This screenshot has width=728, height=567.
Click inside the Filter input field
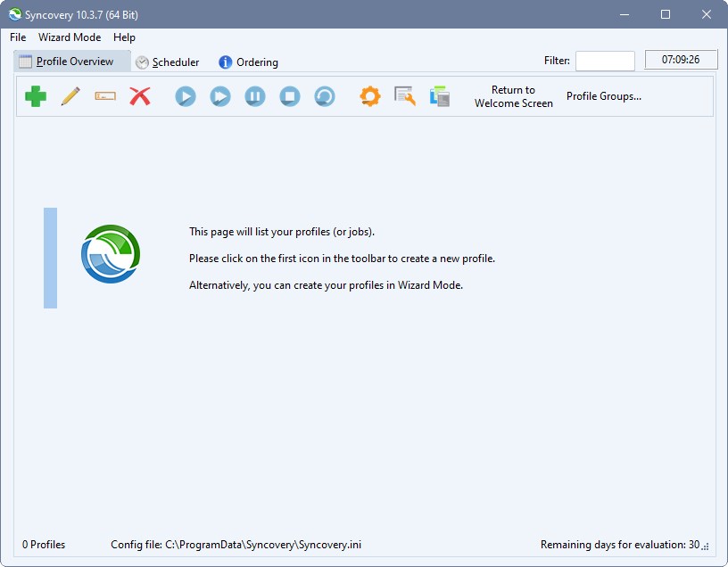pyautogui.click(x=605, y=61)
